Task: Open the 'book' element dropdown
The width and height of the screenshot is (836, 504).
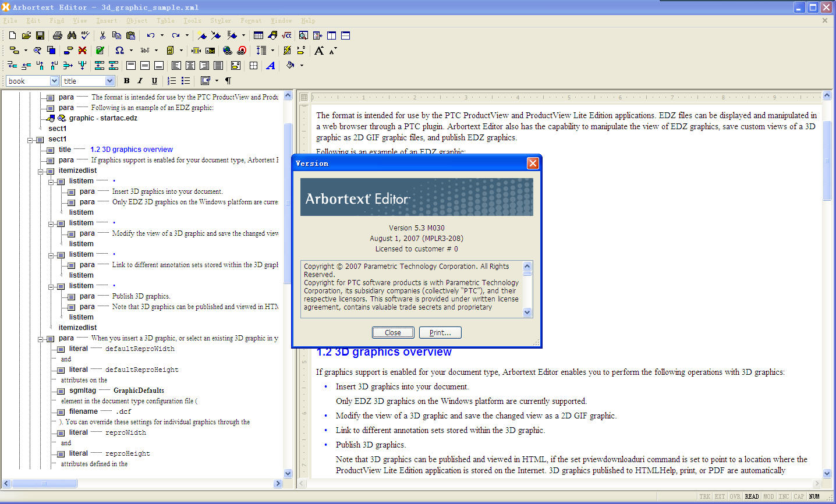Action: (55, 81)
